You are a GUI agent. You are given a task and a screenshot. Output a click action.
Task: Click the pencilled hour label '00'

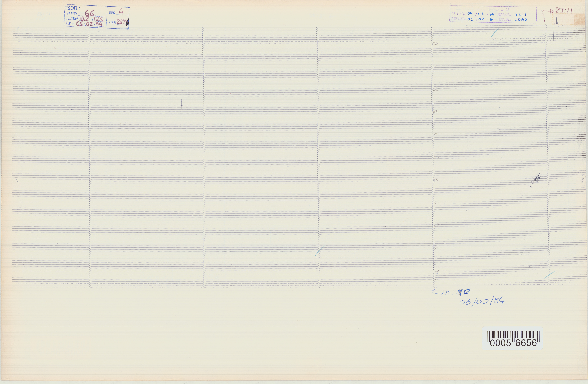435,44
